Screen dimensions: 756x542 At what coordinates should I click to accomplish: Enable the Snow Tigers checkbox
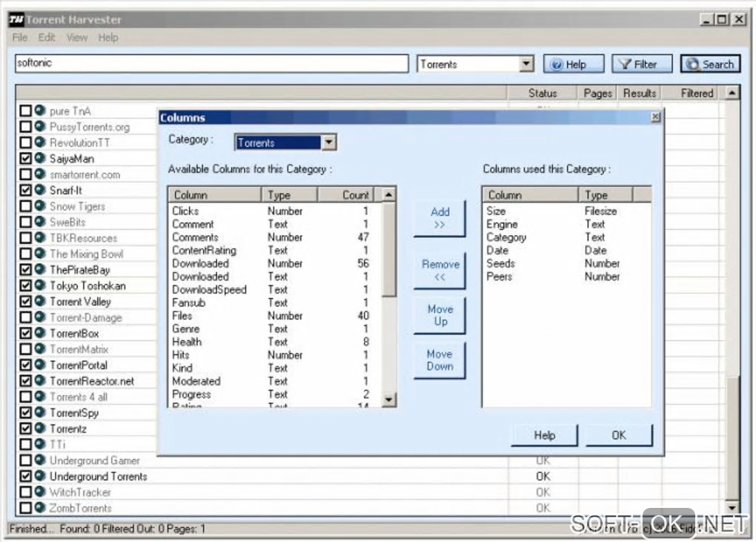click(25, 206)
